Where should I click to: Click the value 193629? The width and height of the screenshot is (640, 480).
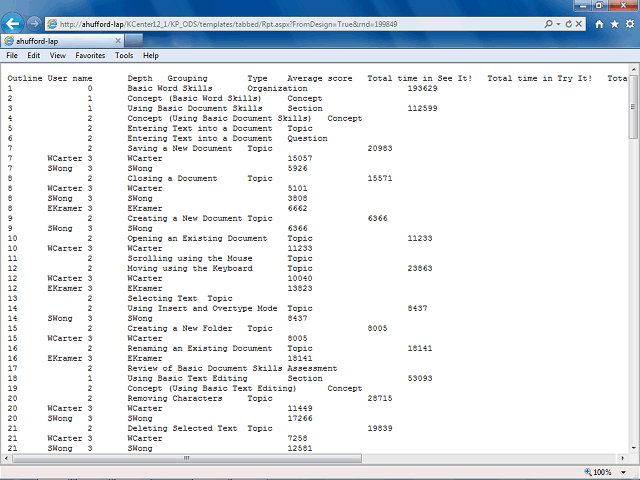[x=422, y=88]
